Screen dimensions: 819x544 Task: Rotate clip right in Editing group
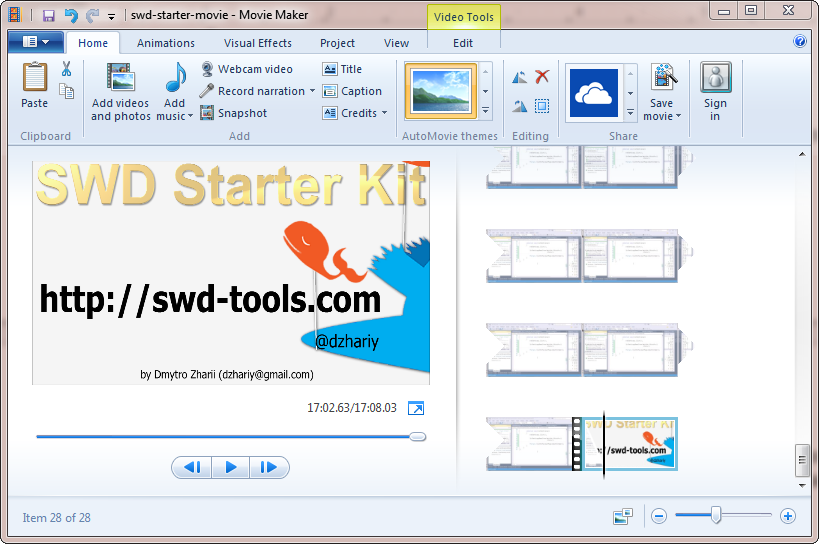click(x=519, y=106)
